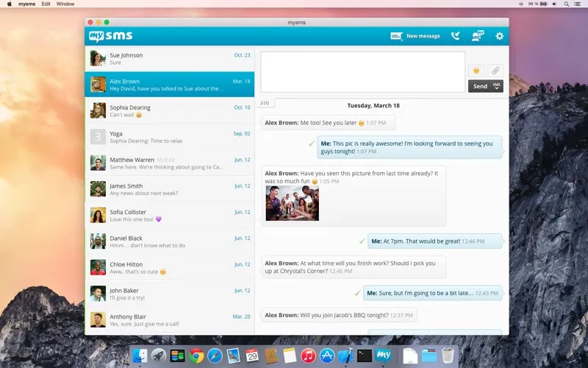The image size is (588, 368).
Task: Open John Baker conversation
Action: click(x=170, y=294)
